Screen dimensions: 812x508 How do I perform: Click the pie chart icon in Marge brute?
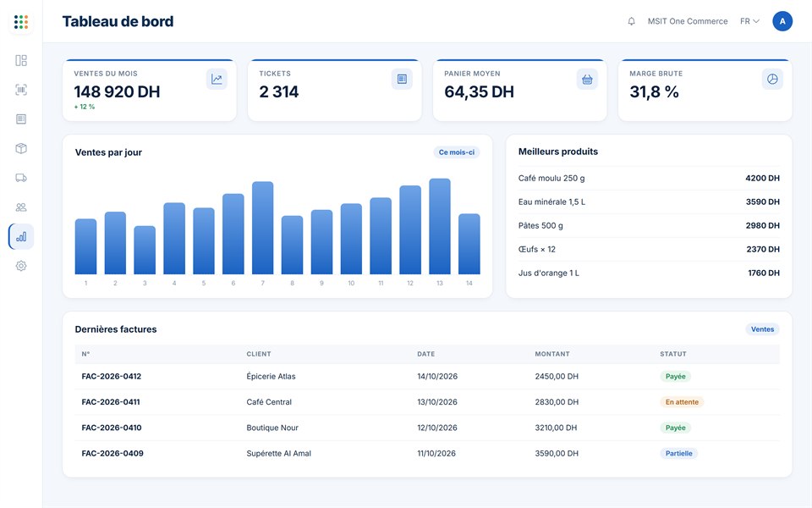(772, 80)
